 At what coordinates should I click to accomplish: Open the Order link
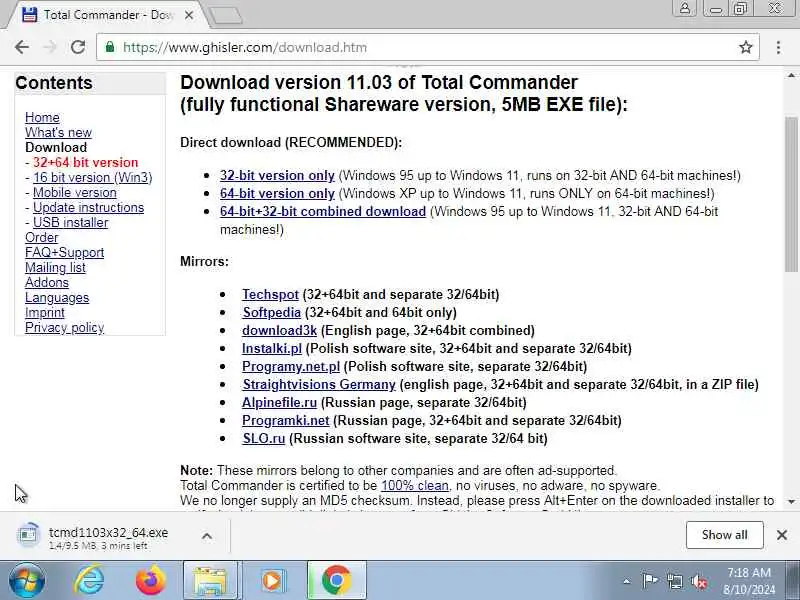[41, 237]
